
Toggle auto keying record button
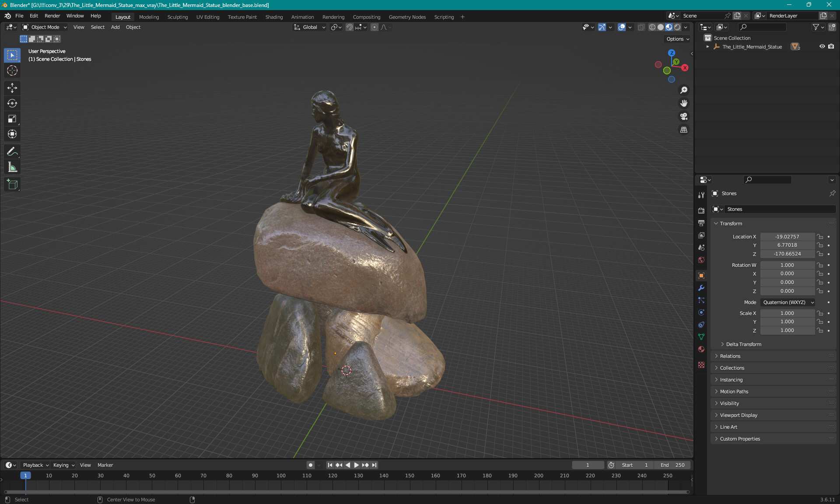(x=310, y=465)
